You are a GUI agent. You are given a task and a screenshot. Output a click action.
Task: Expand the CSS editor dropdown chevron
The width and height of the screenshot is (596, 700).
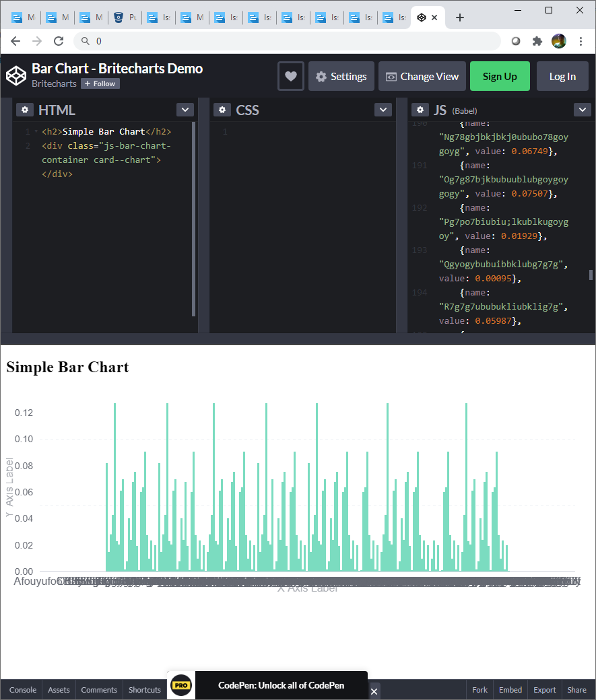[x=383, y=109]
